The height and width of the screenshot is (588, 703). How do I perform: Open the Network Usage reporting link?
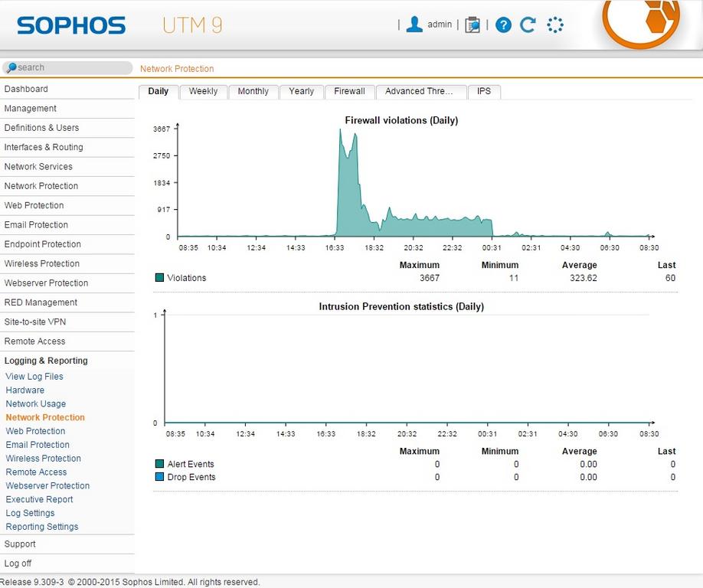pyautogui.click(x=36, y=403)
